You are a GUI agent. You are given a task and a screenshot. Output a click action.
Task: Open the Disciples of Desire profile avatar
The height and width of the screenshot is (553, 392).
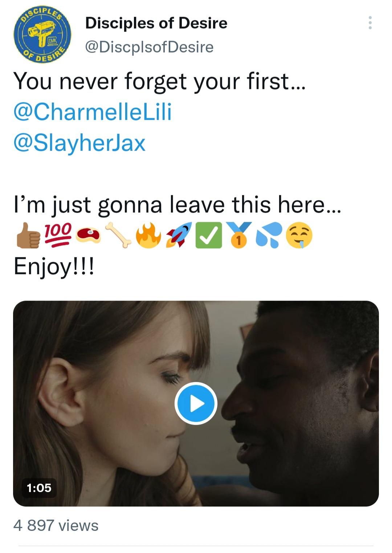coord(42,35)
